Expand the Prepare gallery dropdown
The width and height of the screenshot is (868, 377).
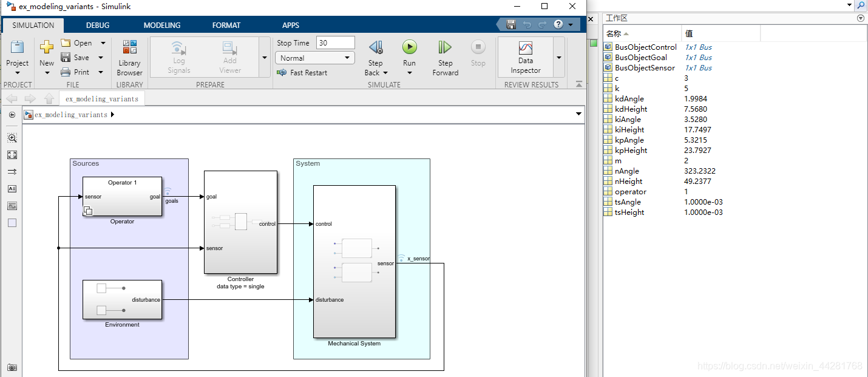click(264, 58)
